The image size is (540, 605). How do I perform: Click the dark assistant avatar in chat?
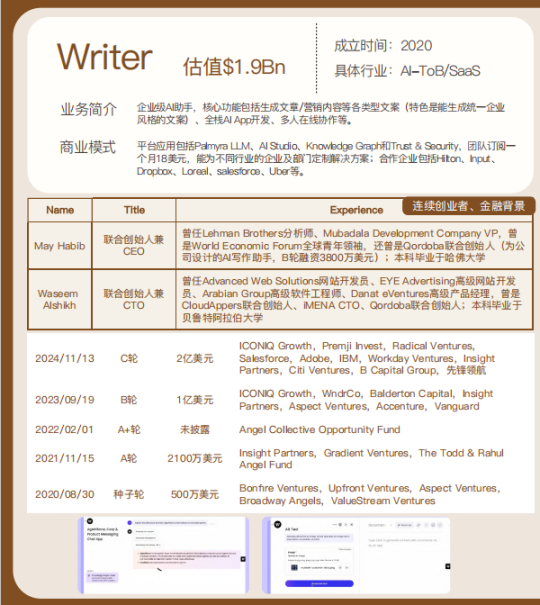pos(130,532)
